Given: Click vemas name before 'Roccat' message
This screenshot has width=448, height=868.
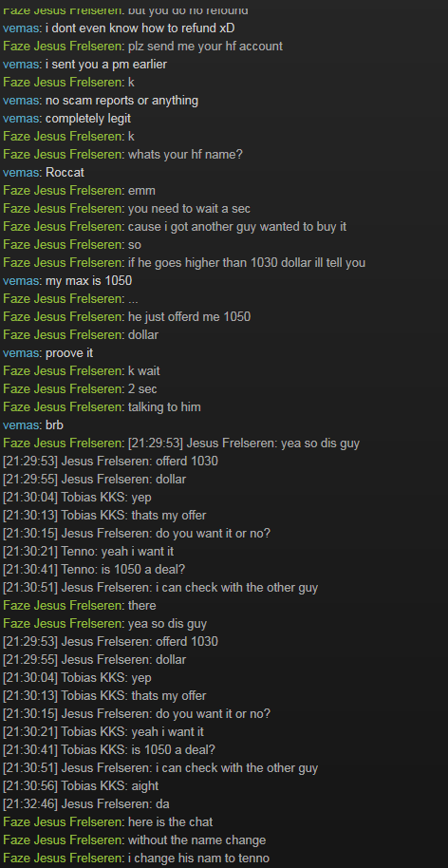Looking at the screenshot, I should (21, 173).
